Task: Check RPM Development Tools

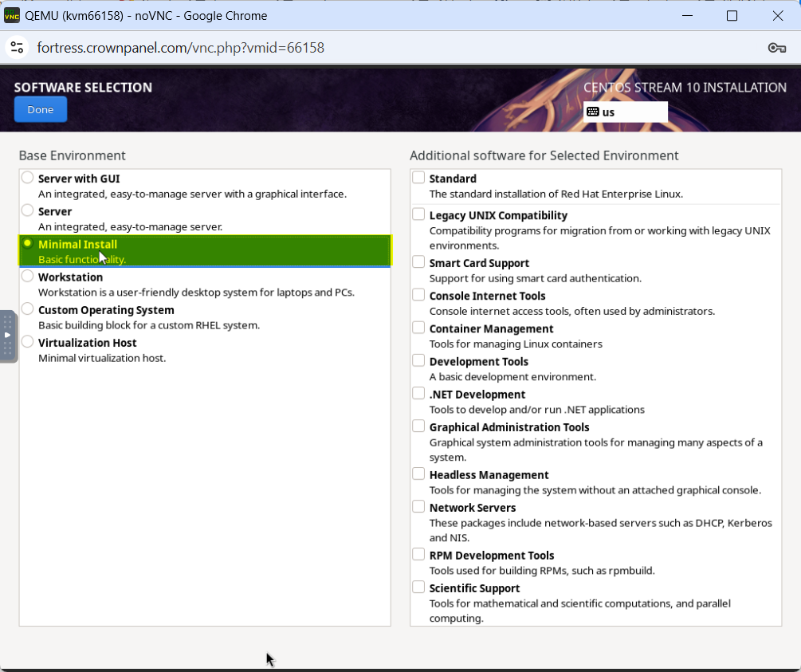Action: pos(418,555)
